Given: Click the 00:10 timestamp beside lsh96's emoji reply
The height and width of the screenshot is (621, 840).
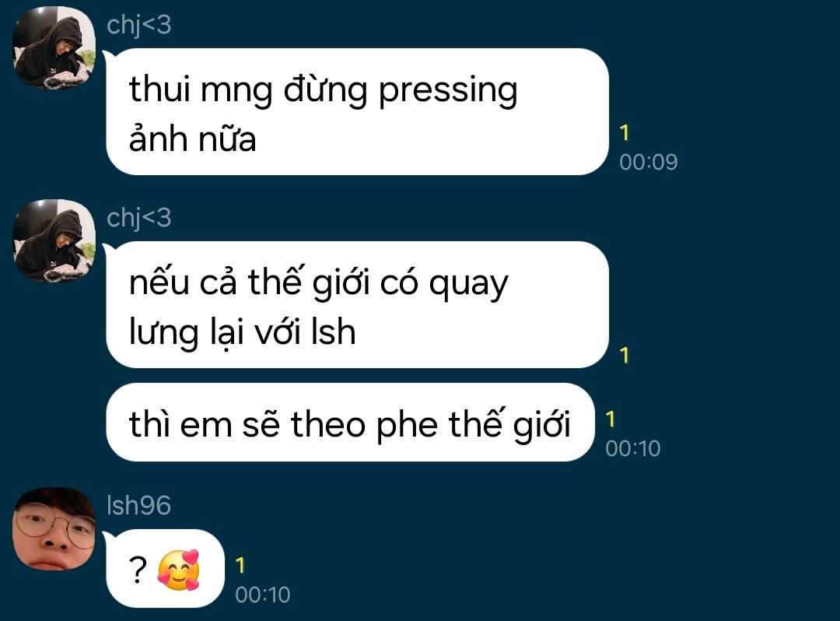Looking at the screenshot, I should 263,595.
